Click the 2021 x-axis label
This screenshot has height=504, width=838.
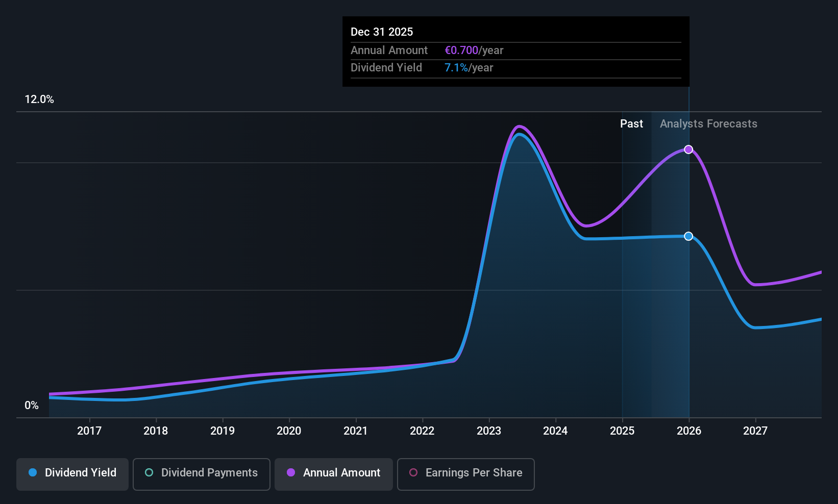[x=356, y=431]
